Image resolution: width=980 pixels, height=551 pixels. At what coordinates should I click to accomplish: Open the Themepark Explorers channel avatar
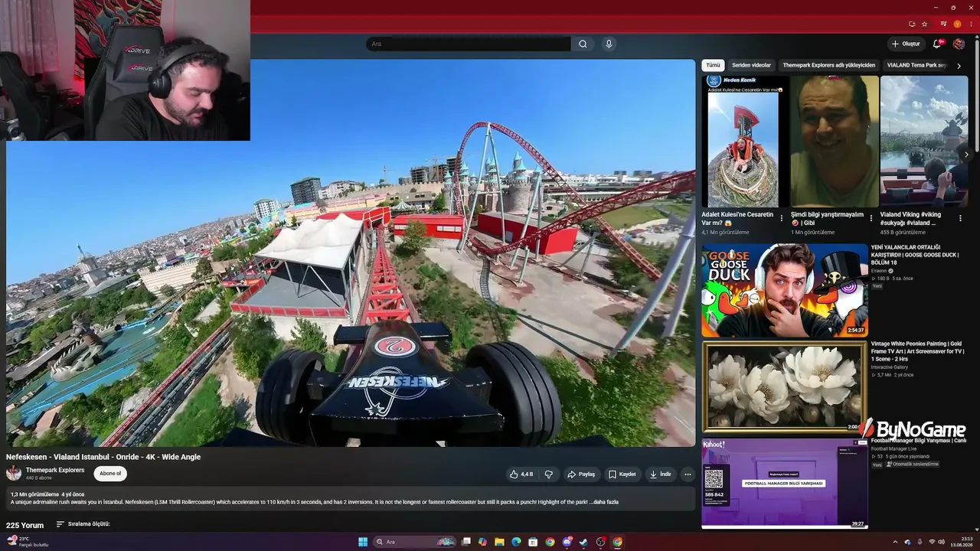[x=14, y=473]
